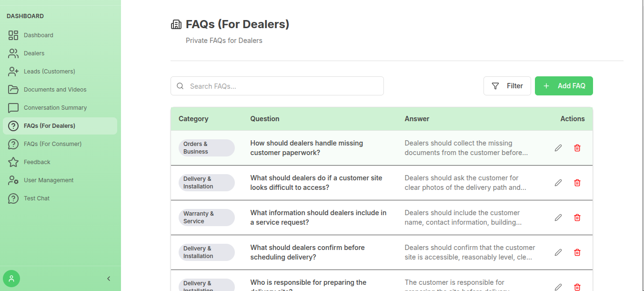Click the Warranty & Service category tag

click(x=207, y=218)
